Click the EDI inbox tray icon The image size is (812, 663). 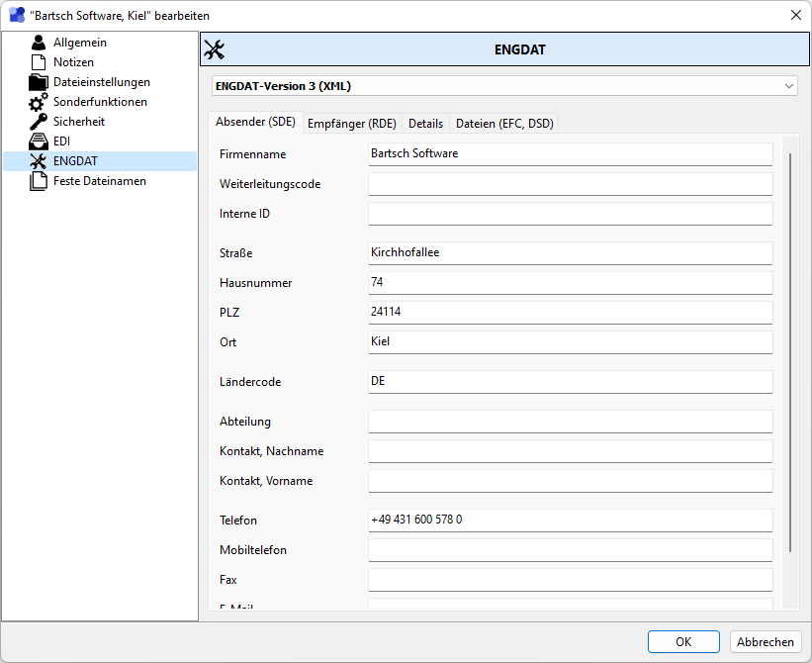click(39, 142)
